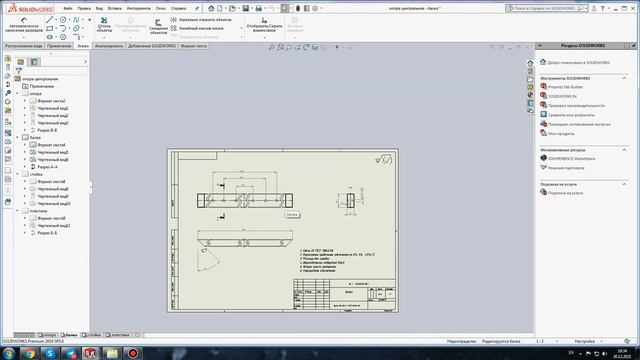Viewport: 640px width, 360px height.
Task: Click the Save icon in the top toolbar
Action: 245,8
